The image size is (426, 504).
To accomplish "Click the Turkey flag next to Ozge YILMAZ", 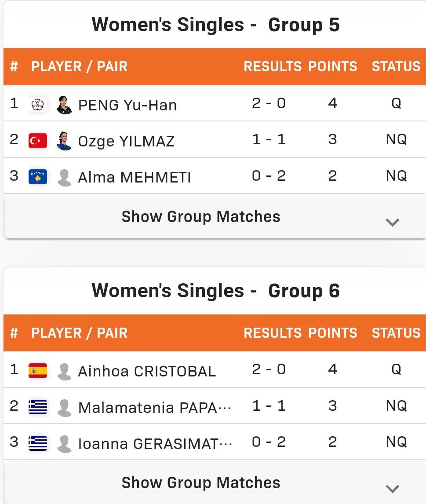I will tap(38, 140).
